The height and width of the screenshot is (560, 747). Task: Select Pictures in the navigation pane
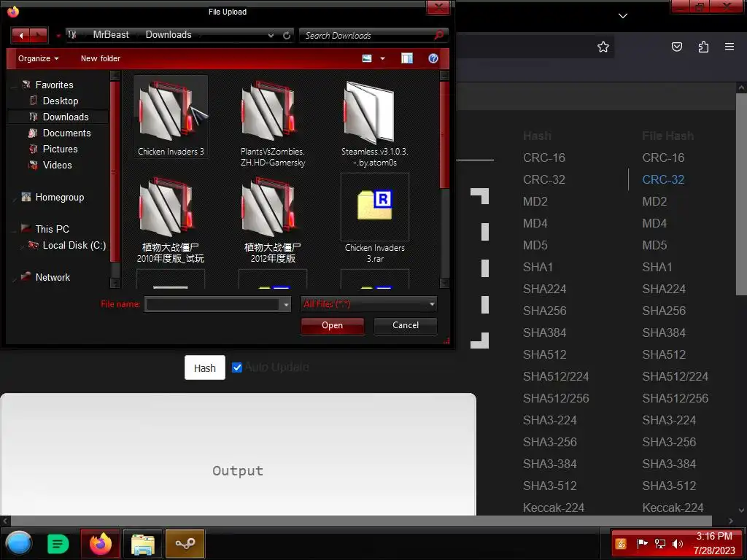(60, 149)
